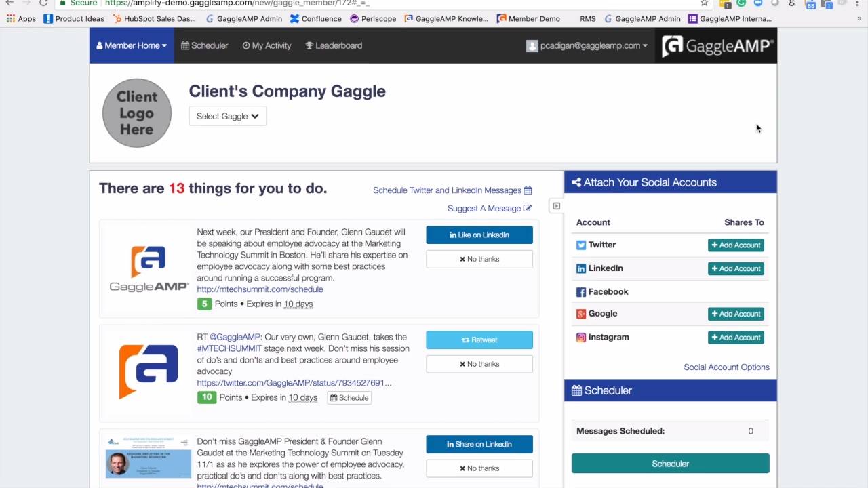Screen dimensions: 868x488
Task: Open the GaggleAMP Interna... bookmark
Action: (x=730, y=19)
